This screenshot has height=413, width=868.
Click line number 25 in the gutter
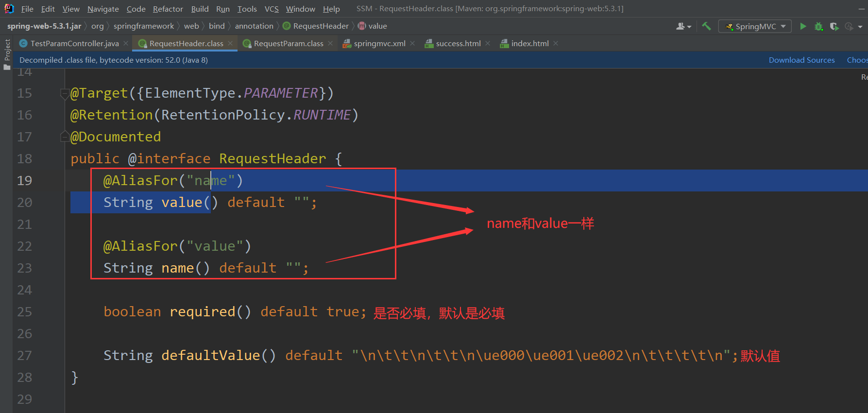[24, 312]
